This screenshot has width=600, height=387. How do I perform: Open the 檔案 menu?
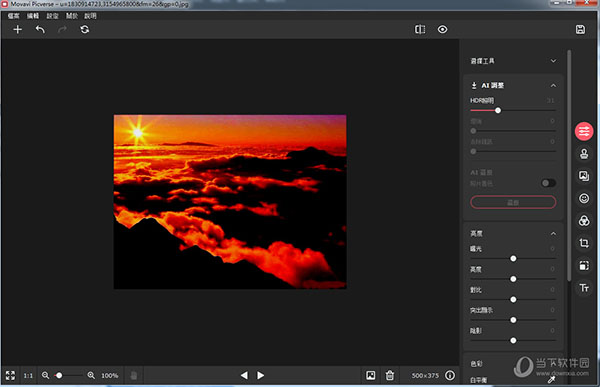pos(13,16)
